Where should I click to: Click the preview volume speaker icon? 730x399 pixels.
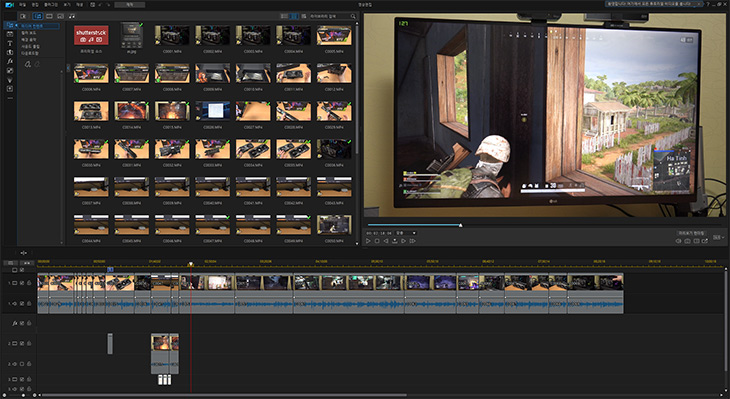coord(678,241)
